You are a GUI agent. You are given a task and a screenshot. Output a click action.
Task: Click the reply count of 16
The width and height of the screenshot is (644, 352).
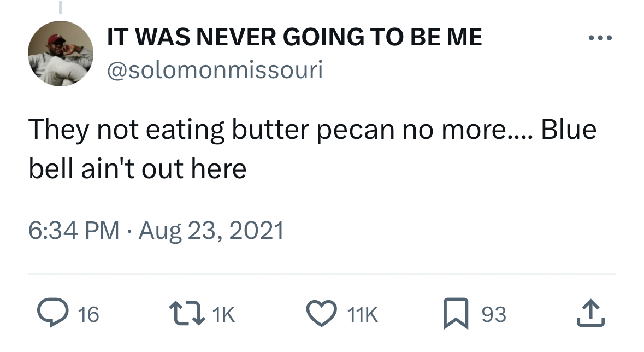[x=88, y=315]
